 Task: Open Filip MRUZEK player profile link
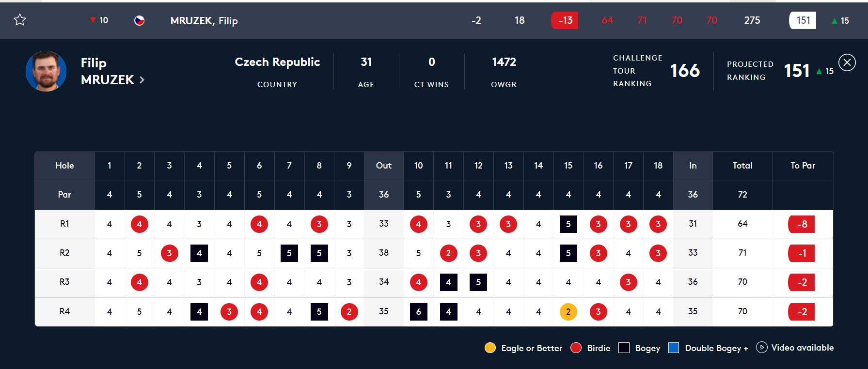[x=107, y=71]
